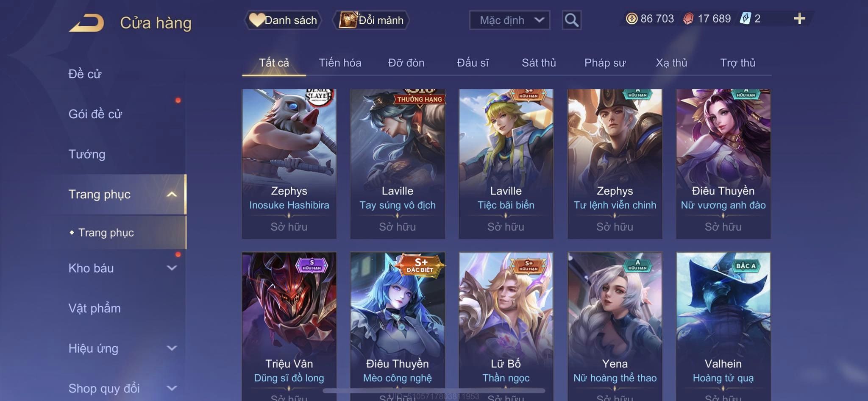Image resolution: width=868 pixels, height=401 pixels.
Task: Tap the plus icon to add currency
Action: pos(799,19)
